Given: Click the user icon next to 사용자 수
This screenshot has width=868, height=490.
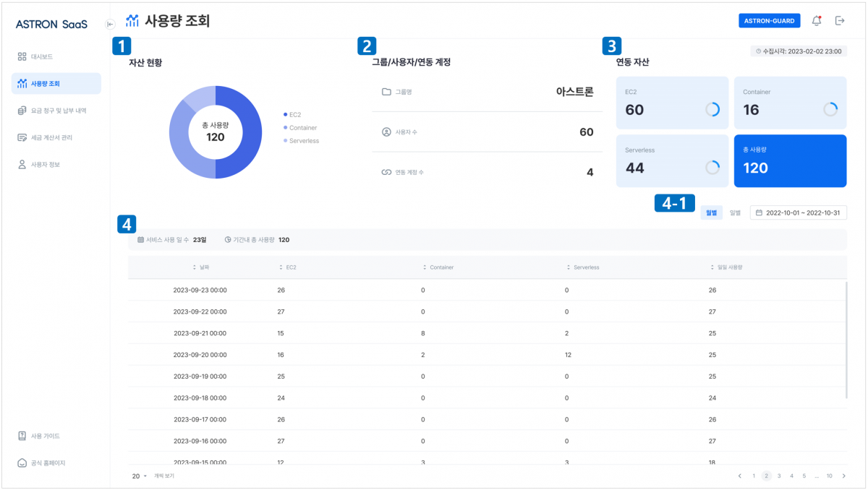Looking at the screenshot, I should coord(386,132).
